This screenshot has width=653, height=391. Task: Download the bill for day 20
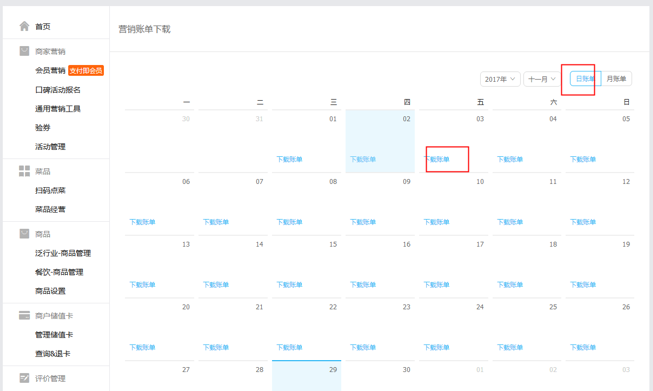[x=142, y=347]
